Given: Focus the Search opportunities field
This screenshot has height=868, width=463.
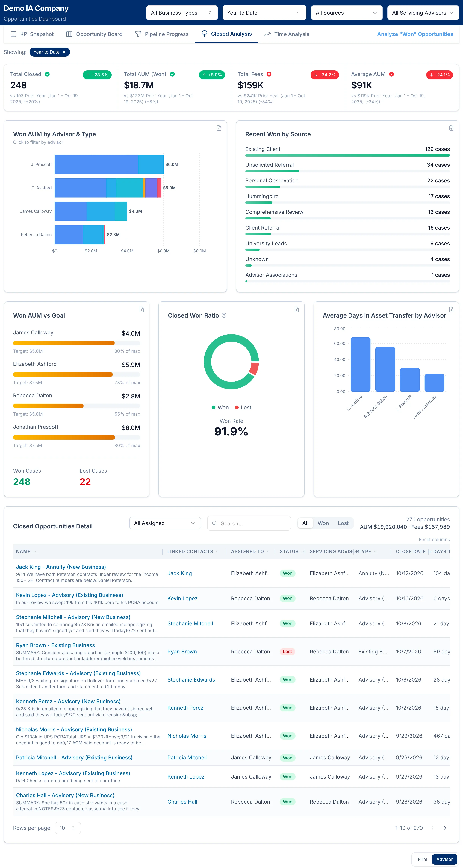Looking at the screenshot, I should [x=249, y=523].
